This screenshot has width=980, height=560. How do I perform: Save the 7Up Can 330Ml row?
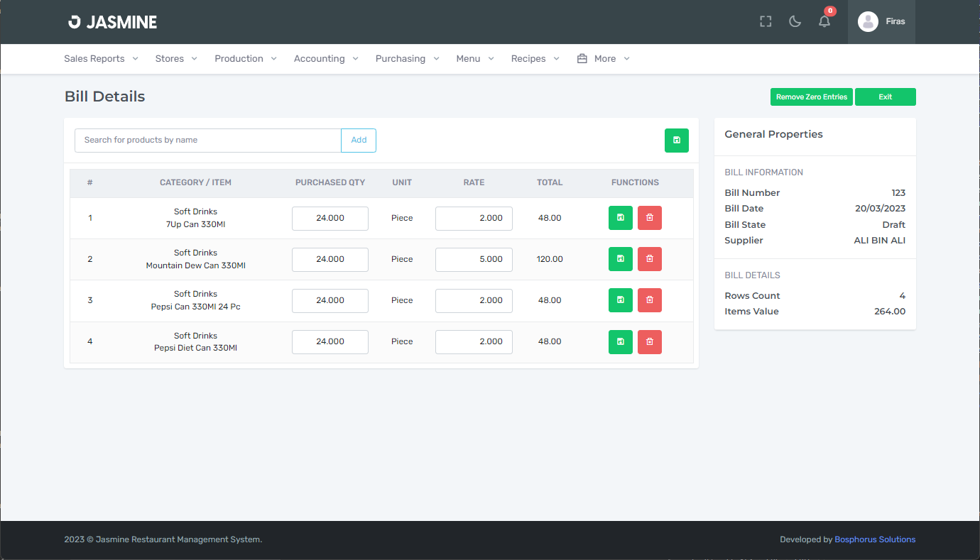point(620,218)
